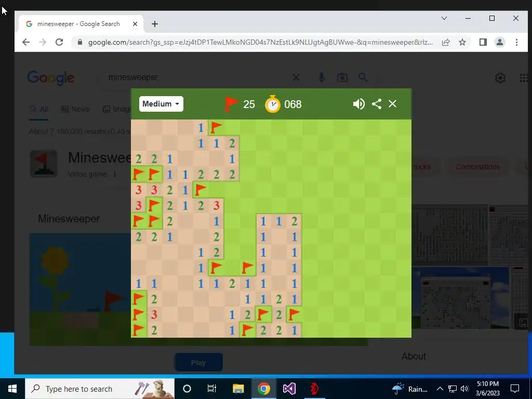
Task: Click the Minesweeper video game options dots
Action: tap(115, 174)
